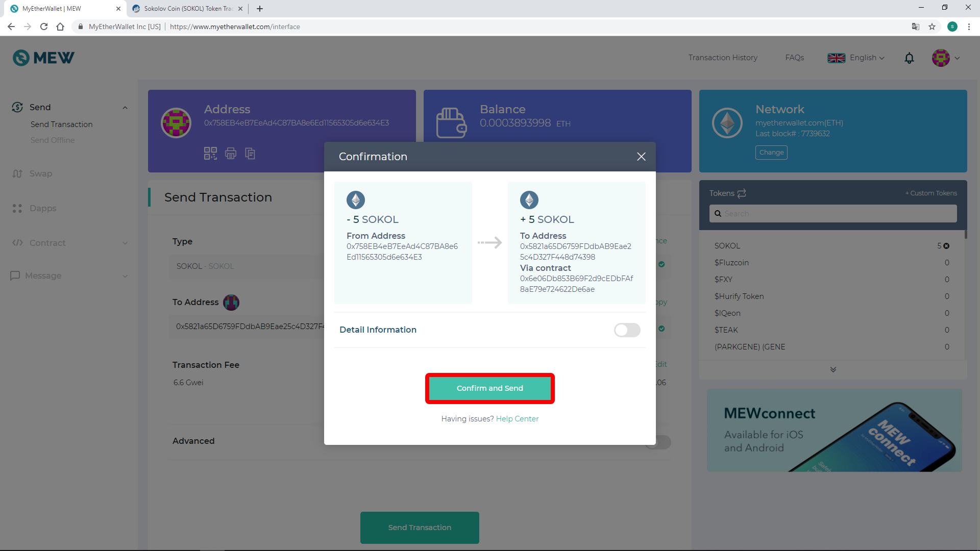Copy the wallet address icon
Image resolution: width=980 pixels, height=551 pixels.
250,153
